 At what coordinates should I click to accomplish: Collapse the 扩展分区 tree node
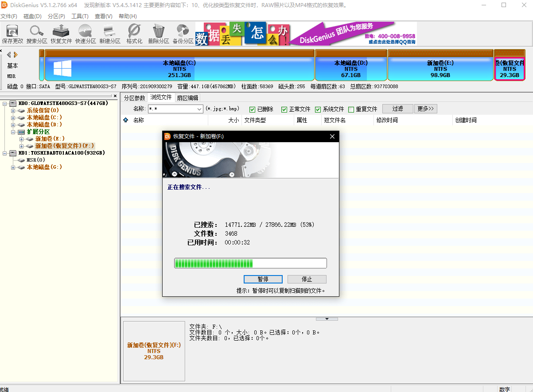point(13,132)
